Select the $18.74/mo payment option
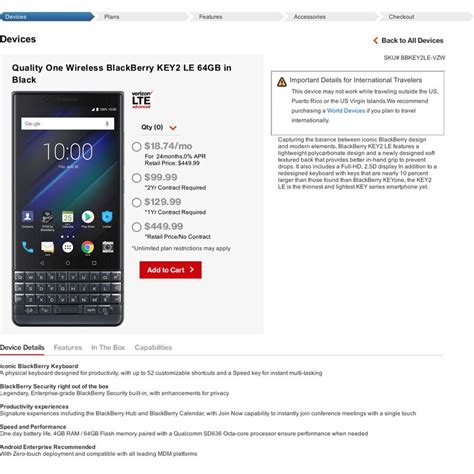Viewport: 474px width, 474px height. pos(136,147)
